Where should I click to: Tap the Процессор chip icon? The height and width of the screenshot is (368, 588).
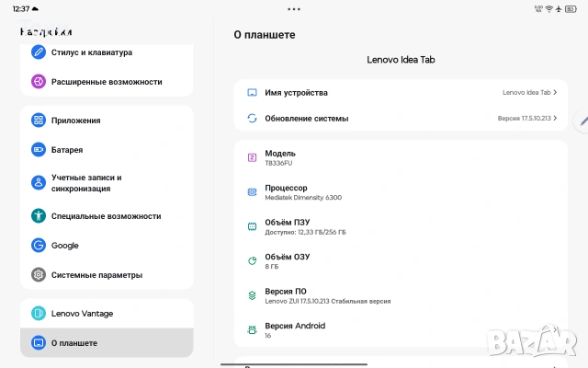click(252, 192)
